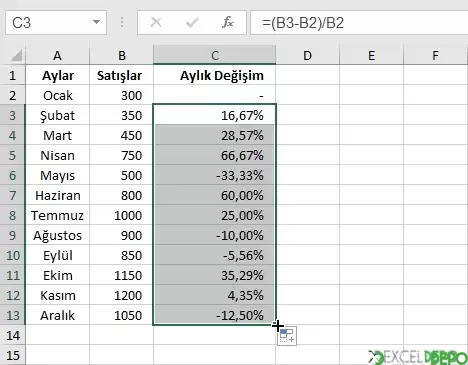
Task: Select column D header
Action: point(307,55)
